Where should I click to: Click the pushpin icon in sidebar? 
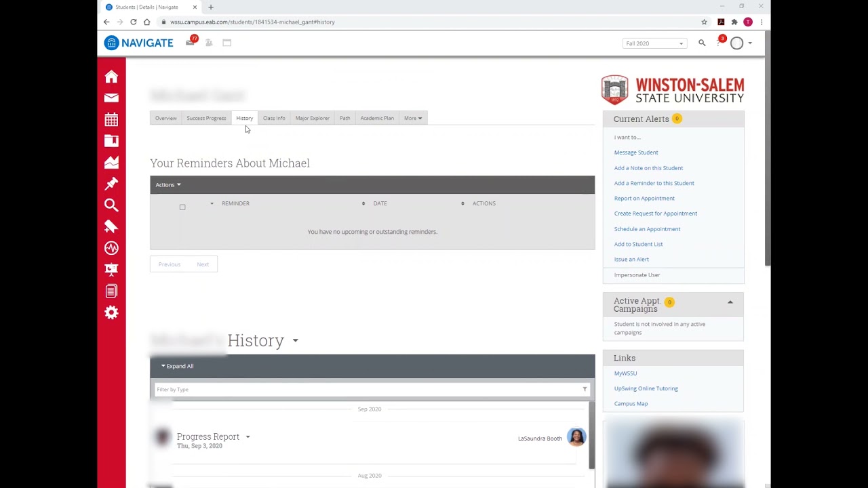point(111,184)
